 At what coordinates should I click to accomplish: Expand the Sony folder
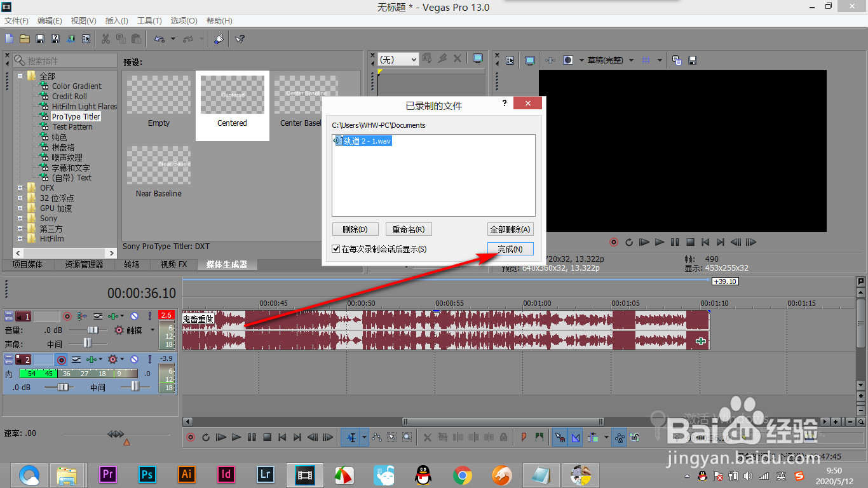20,218
